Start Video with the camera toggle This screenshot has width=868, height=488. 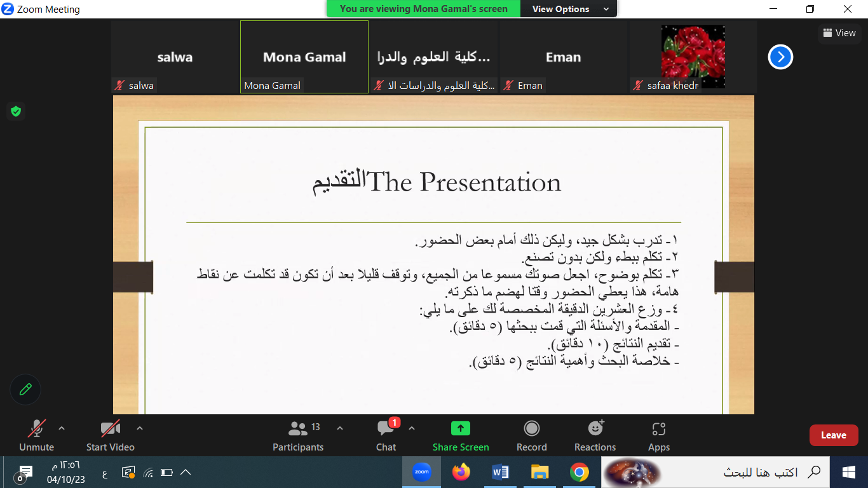coord(111,436)
